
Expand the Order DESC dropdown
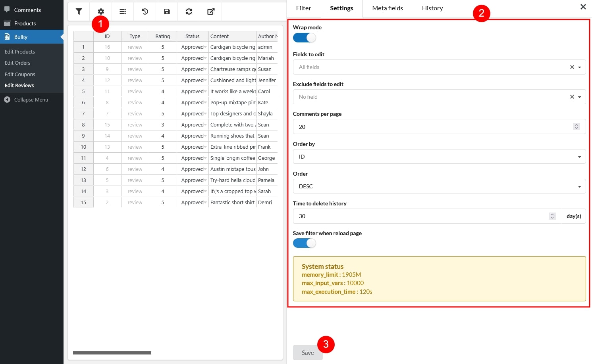point(439,186)
